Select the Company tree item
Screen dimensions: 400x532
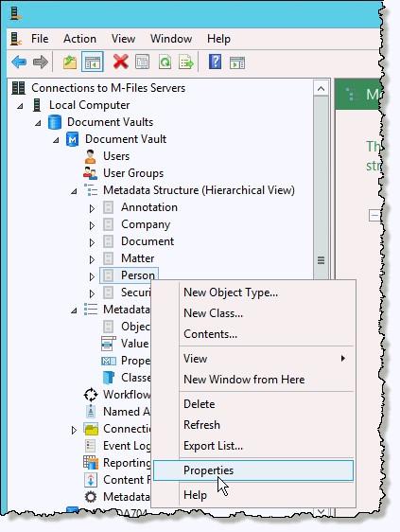click(146, 224)
